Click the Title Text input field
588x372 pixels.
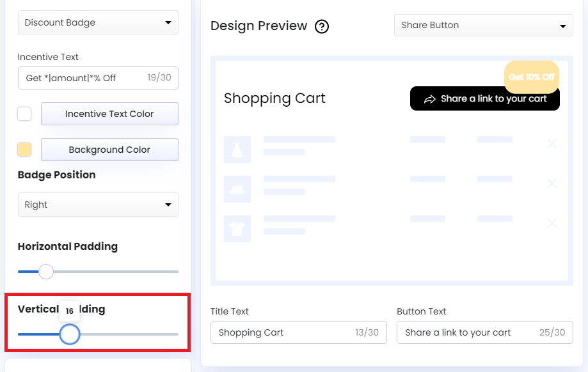(298, 332)
